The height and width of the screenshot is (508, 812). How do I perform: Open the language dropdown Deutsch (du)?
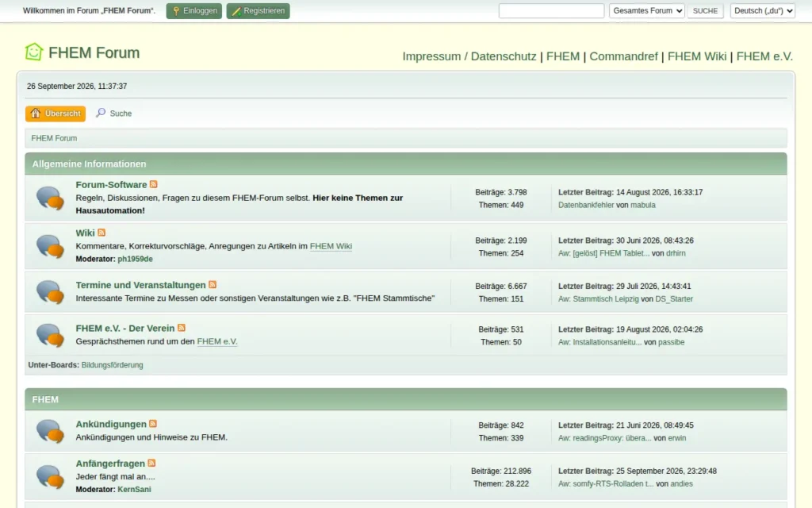[x=762, y=11]
